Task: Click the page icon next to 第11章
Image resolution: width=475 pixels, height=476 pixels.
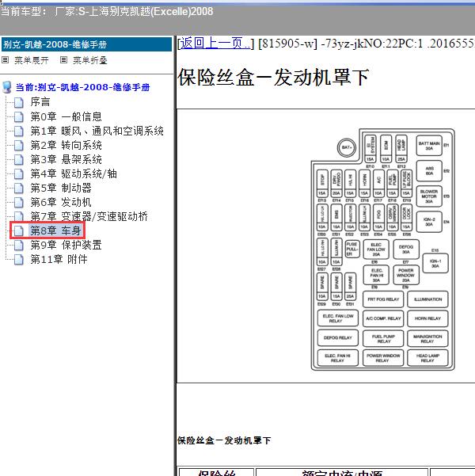Action: coord(19,260)
